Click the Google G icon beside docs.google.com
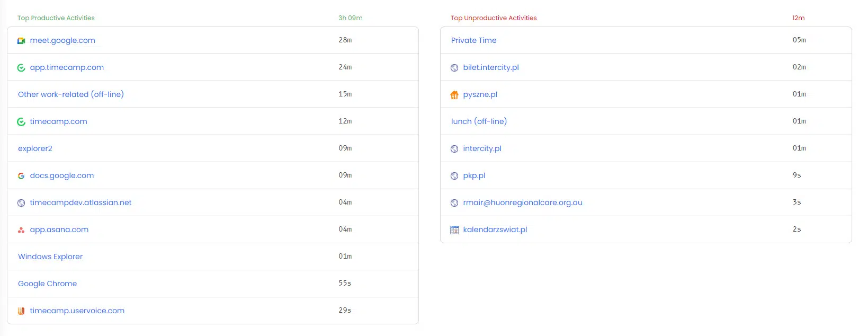 coord(21,176)
